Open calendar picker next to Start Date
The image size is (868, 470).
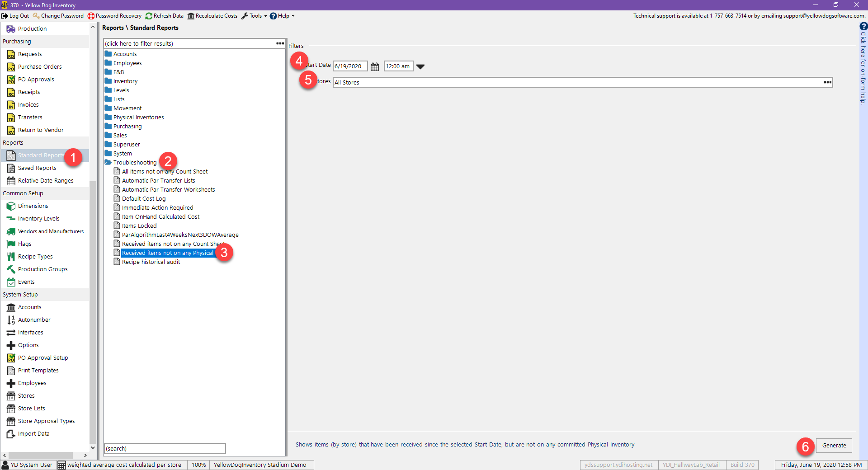point(375,66)
